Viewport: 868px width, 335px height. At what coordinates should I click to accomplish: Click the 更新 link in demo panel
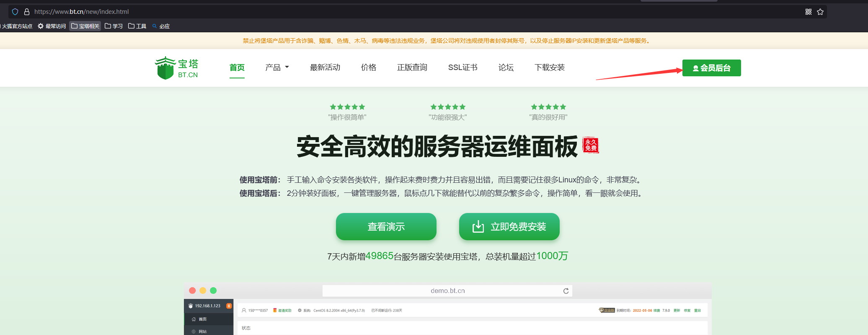pyautogui.click(x=677, y=311)
